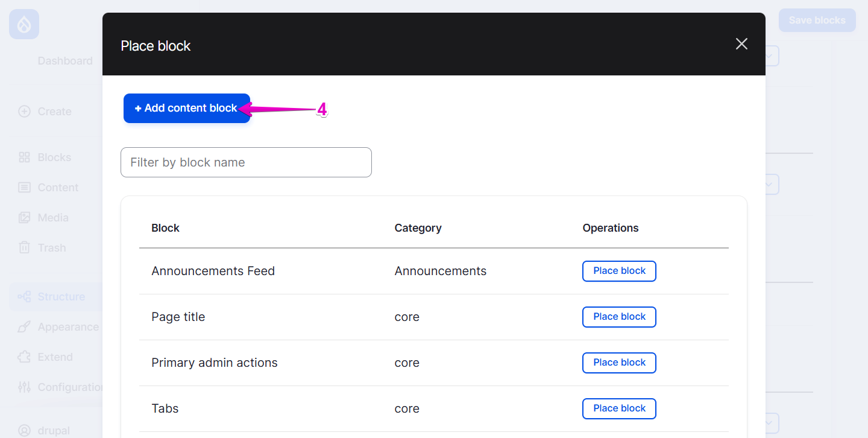This screenshot has height=438, width=868.
Task: Expand the chevron dropdown at middle right edge
Action: 770,184
